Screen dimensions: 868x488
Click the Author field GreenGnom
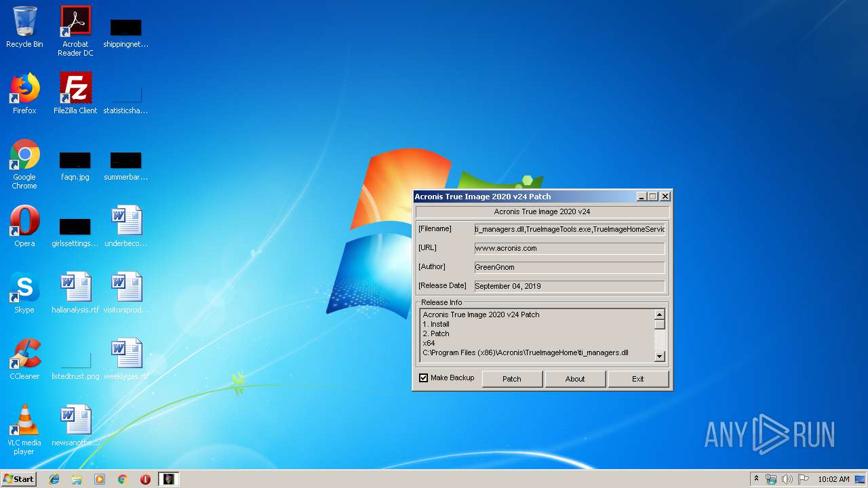570,267
